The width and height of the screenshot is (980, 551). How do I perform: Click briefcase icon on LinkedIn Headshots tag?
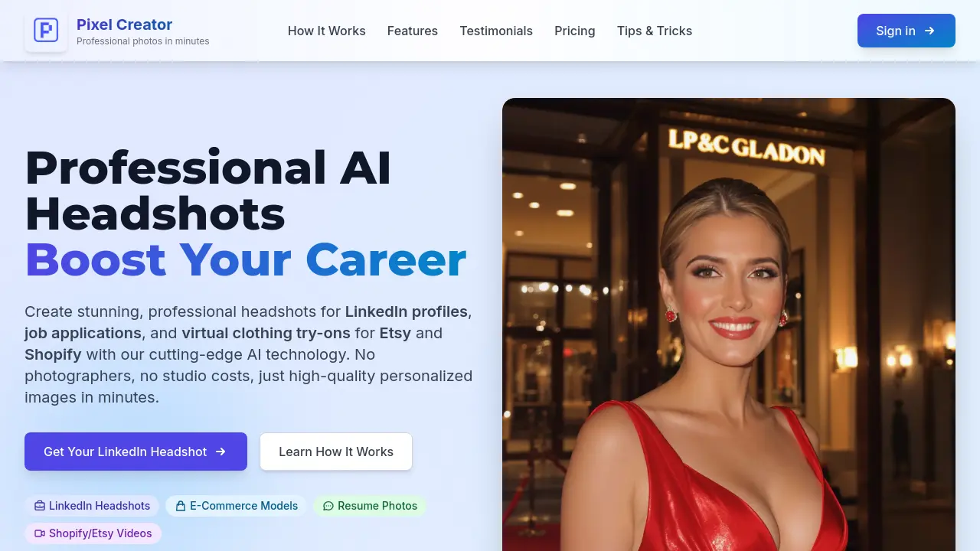tap(40, 506)
